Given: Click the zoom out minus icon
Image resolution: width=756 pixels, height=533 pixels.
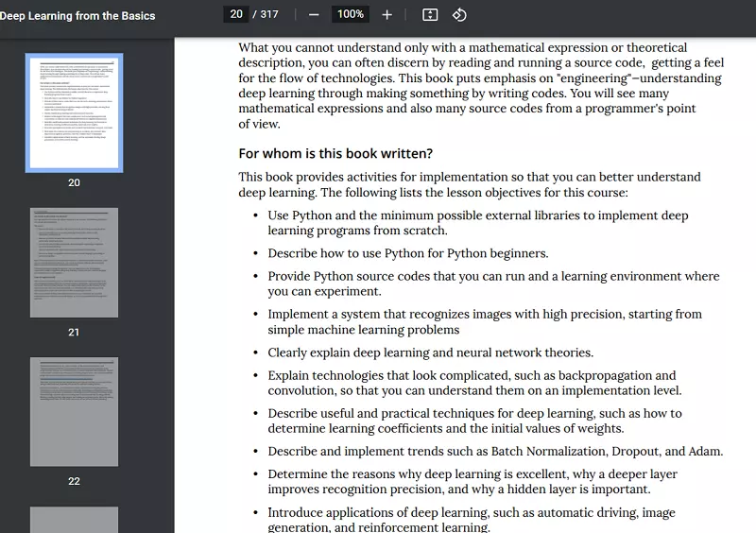Looking at the screenshot, I should point(314,14).
